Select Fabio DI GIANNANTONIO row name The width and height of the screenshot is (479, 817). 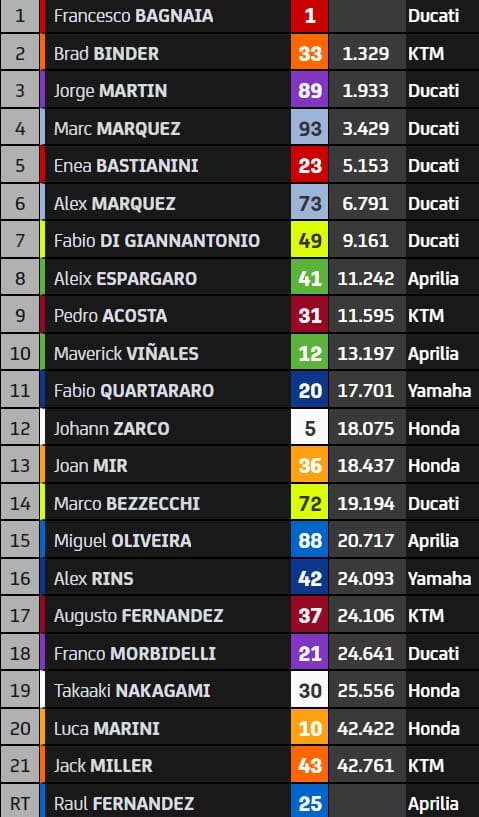pos(157,241)
